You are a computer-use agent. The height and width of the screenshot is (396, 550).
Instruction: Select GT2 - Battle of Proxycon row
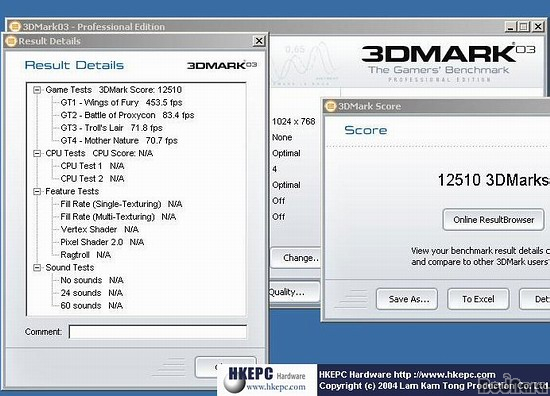coord(127,115)
